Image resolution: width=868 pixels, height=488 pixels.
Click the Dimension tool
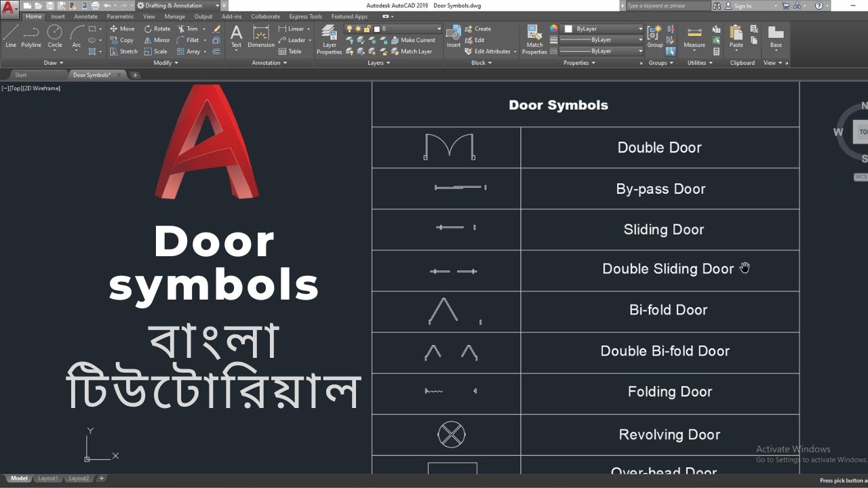(261, 37)
